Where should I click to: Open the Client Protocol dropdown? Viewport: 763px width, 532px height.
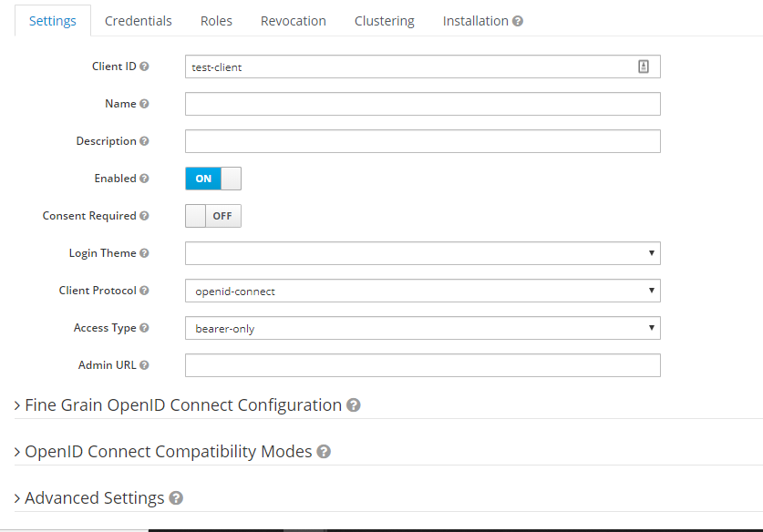click(x=422, y=291)
